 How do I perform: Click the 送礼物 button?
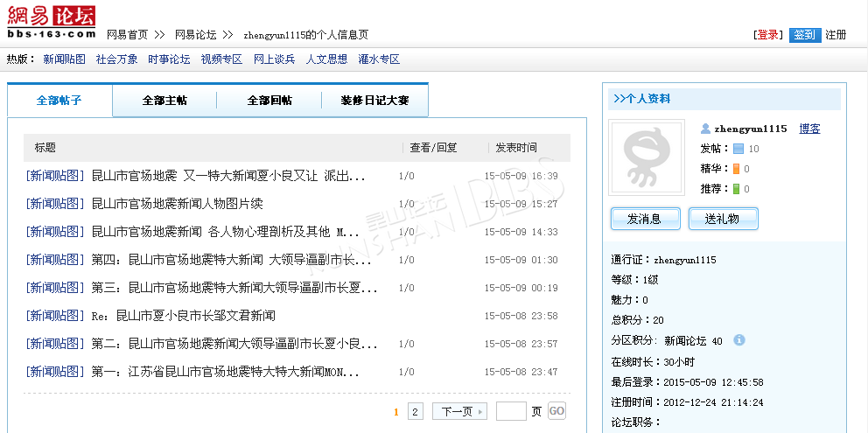pyautogui.click(x=723, y=219)
